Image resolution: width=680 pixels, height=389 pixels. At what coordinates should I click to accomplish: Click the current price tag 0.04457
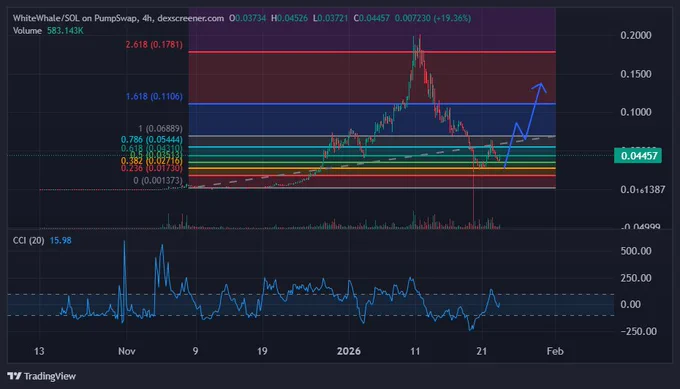tap(638, 156)
